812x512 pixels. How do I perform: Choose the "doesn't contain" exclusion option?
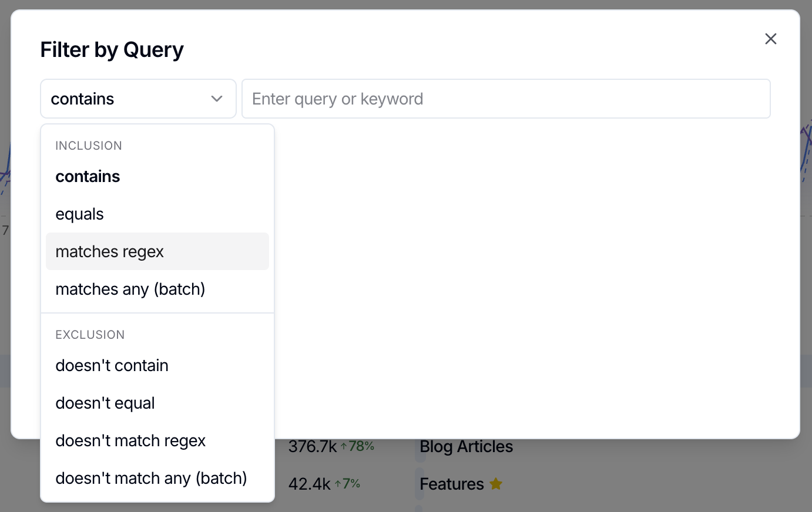112,365
